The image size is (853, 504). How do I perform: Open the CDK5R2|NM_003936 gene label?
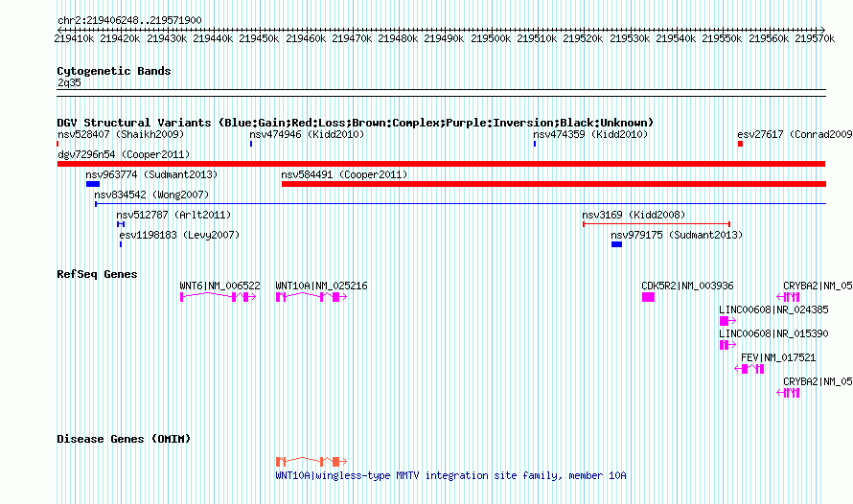tap(687, 286)
